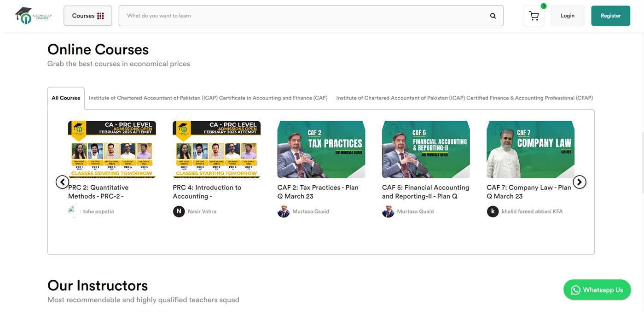Image resolution: width=644 pixels, height=312 pixels.
Task: Click the IQ School of Finance logo
Action: click(33, 16)
